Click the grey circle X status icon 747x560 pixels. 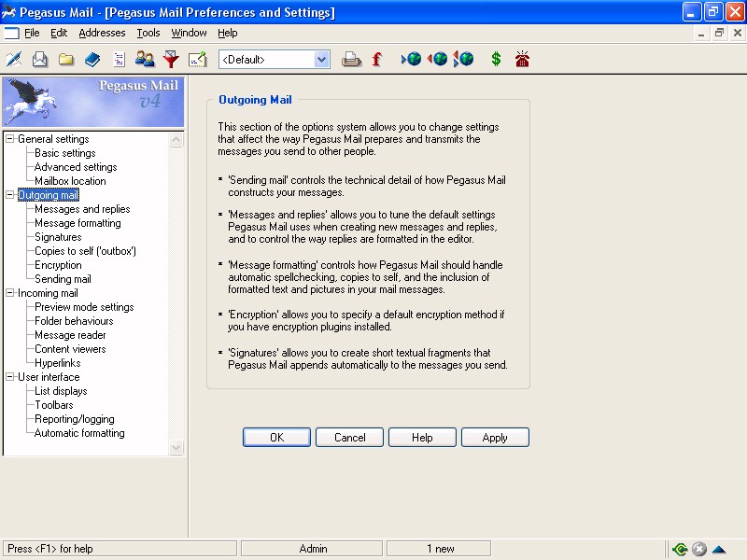coord(698,549)
